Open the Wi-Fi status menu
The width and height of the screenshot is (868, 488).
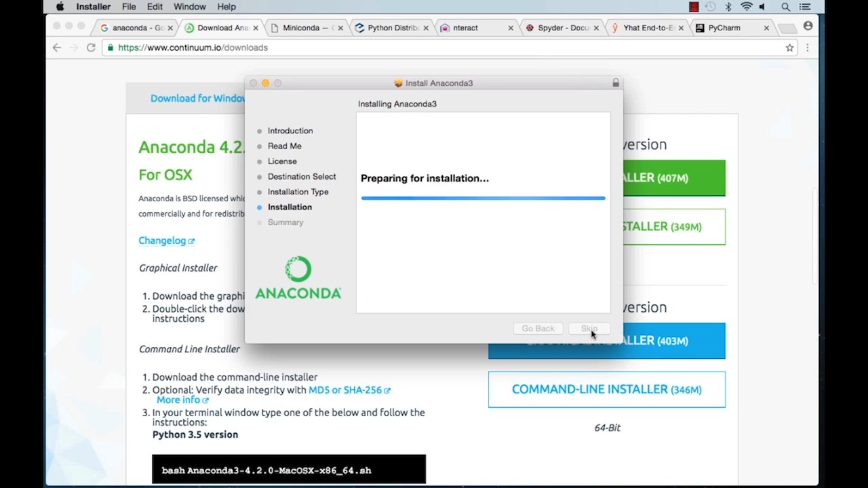pyautogui.click(x=747, y=7)
